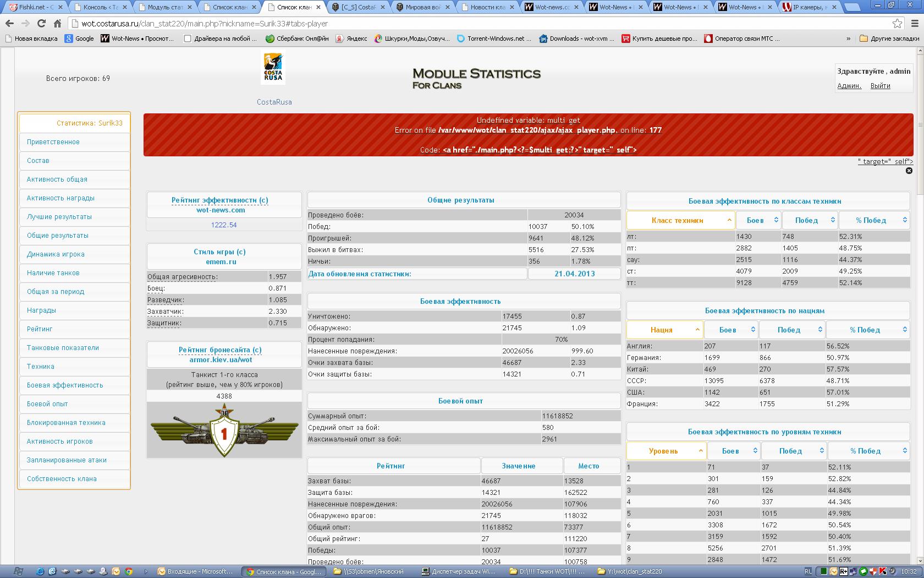Close the red error message panel
The width and height of the screenshot is (924, 578).
coord(909,171)
